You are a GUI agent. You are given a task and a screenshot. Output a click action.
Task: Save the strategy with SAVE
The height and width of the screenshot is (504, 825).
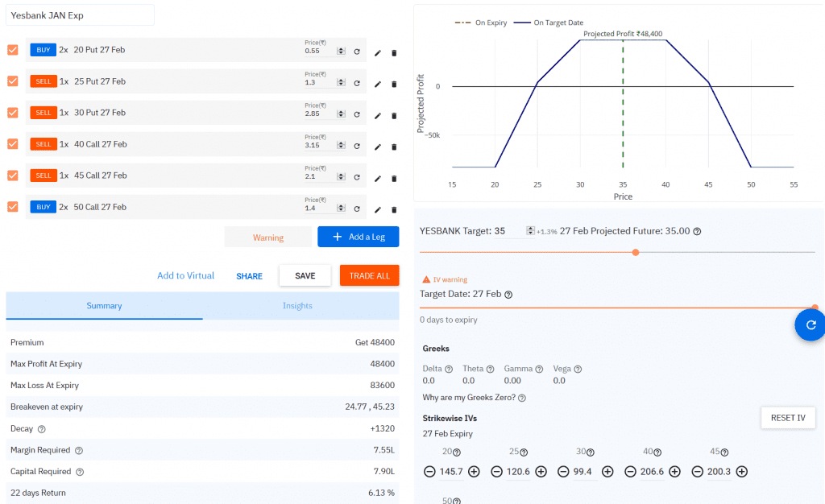click(305, 275)
